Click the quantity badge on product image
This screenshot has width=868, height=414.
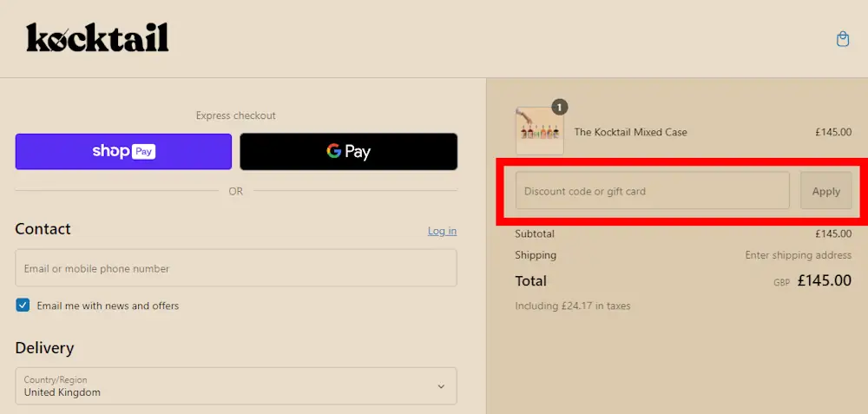[560, 107]
